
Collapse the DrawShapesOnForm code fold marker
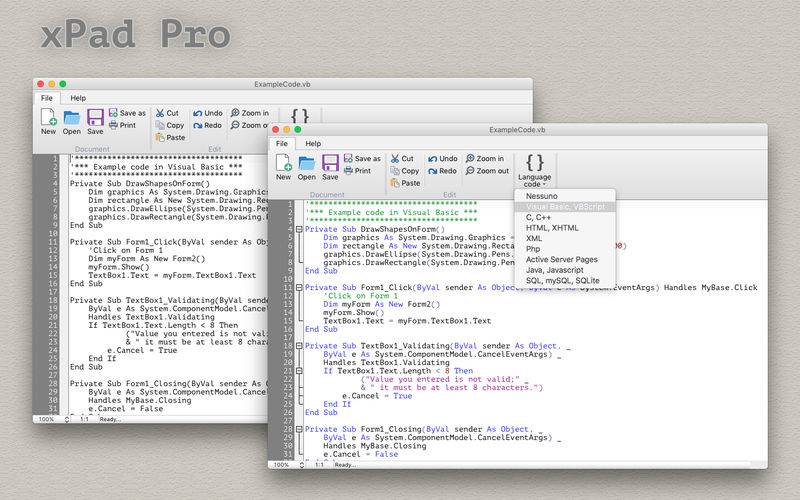pyautogui.click(x=299, y=230)
